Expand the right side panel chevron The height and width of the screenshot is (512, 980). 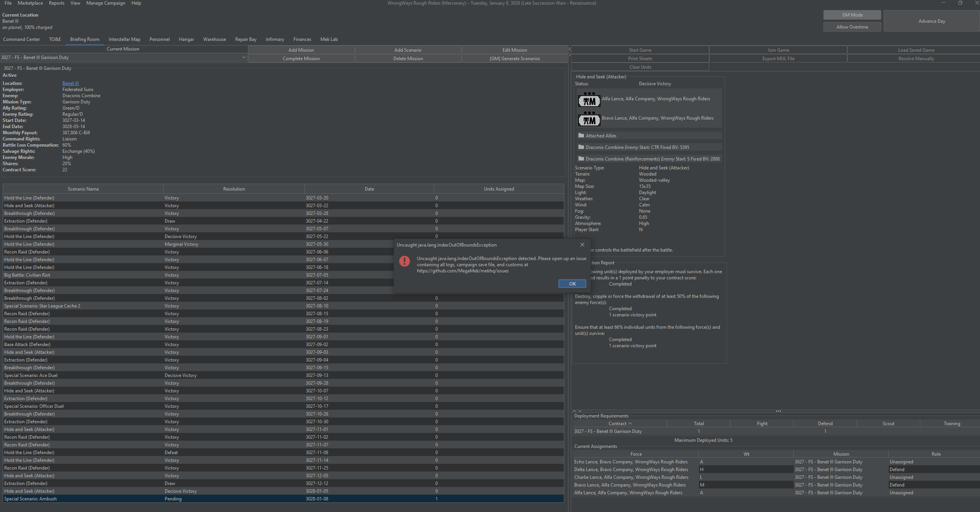(x=570, y=54)
